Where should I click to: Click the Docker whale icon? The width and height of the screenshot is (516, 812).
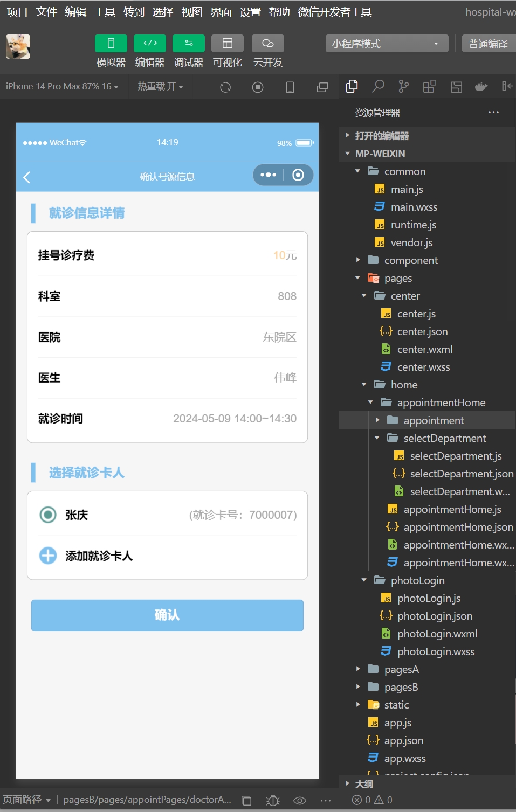pyautogui.click(x=481, y=86)
